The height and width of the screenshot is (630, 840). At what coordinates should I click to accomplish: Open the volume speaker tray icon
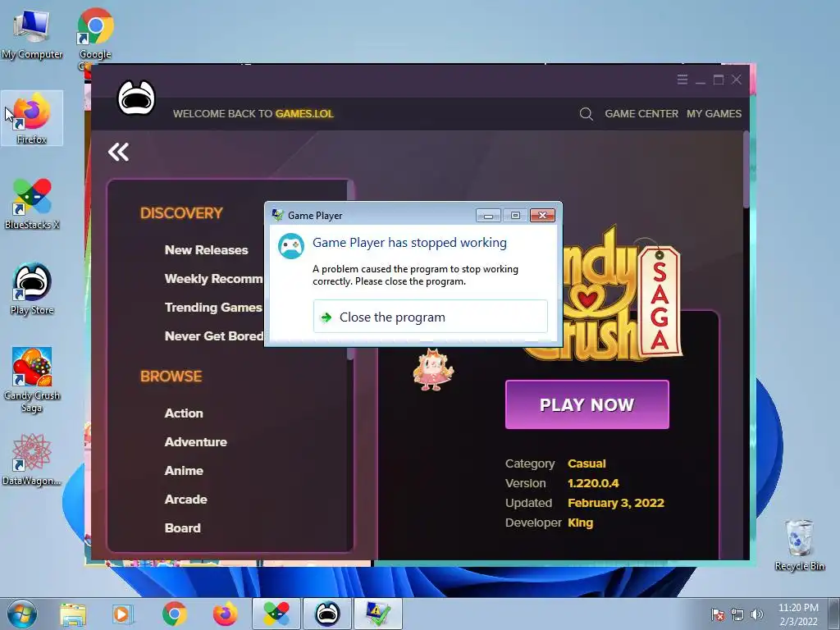[756, 615]
